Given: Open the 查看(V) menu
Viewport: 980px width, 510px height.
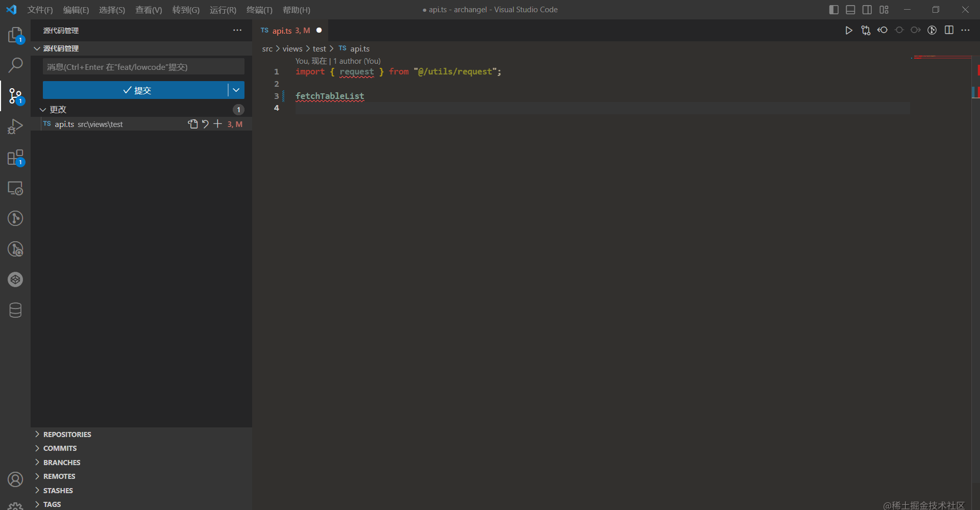Looking at the screenshot, I should coord(149,10).
